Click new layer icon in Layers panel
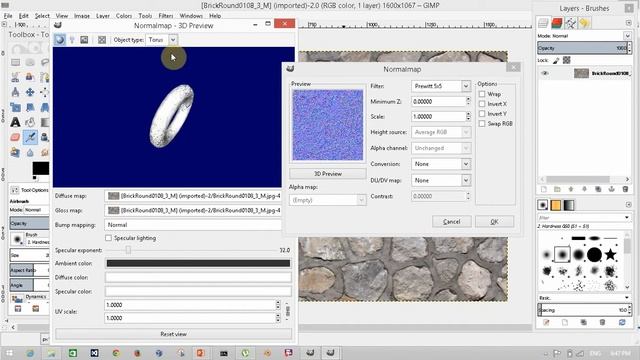640x360 pixels. coord(544,189)
